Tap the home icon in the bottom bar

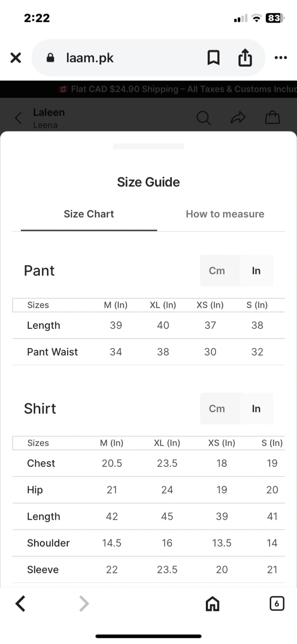(x=213, y=604)
